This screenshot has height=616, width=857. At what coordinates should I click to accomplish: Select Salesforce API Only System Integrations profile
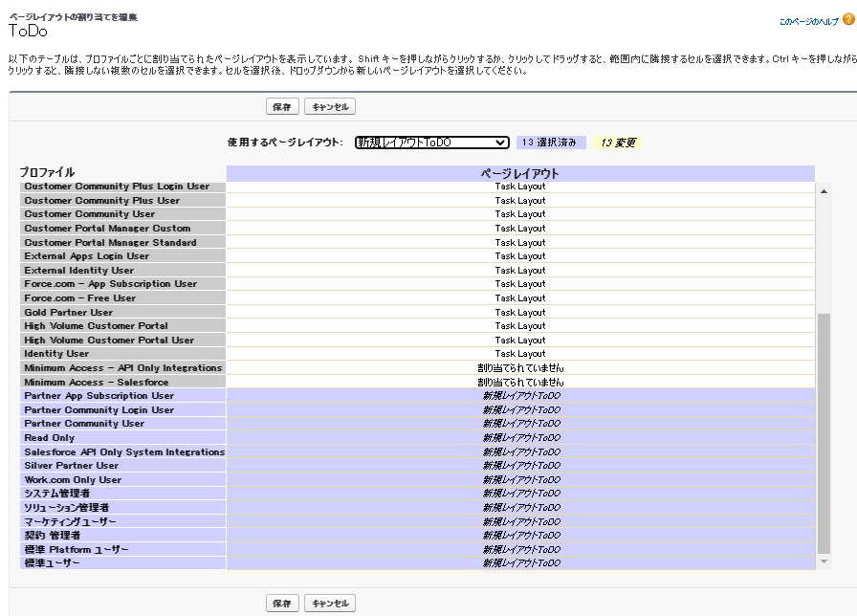pyautogui.click(x=123, y=451)
